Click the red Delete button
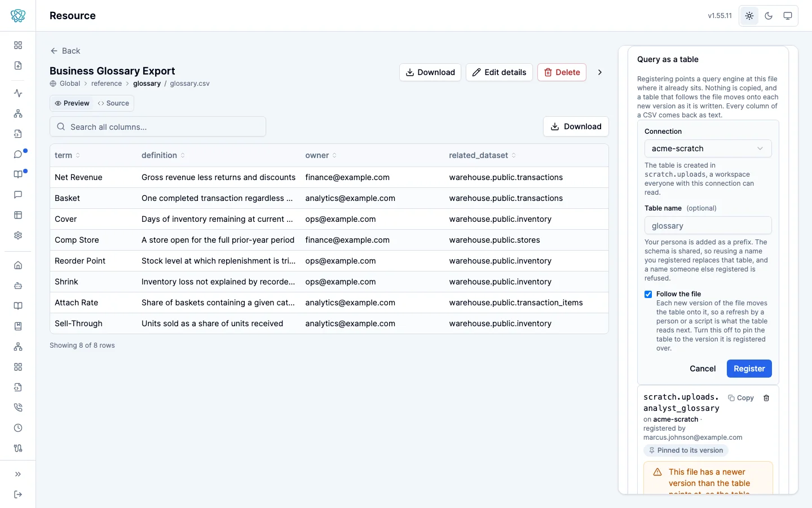The width and height of the screenshot is (812, 508). point(562,72)
